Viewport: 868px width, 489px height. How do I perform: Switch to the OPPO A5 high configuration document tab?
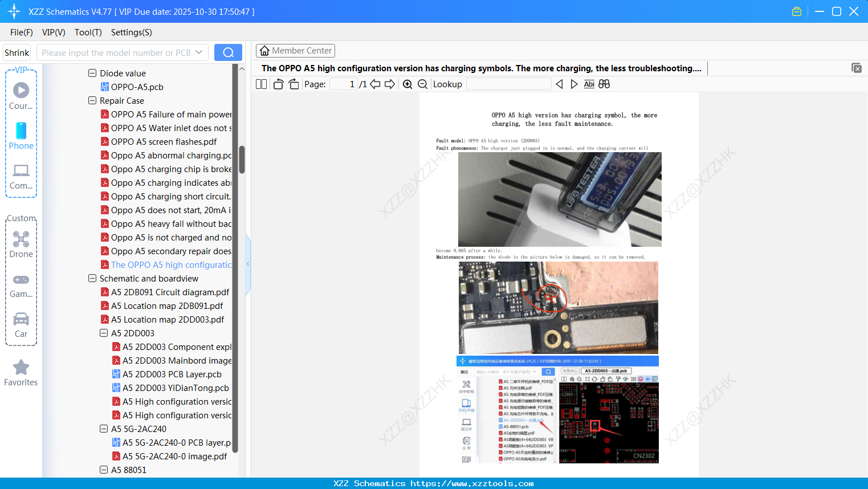(482, 68)
